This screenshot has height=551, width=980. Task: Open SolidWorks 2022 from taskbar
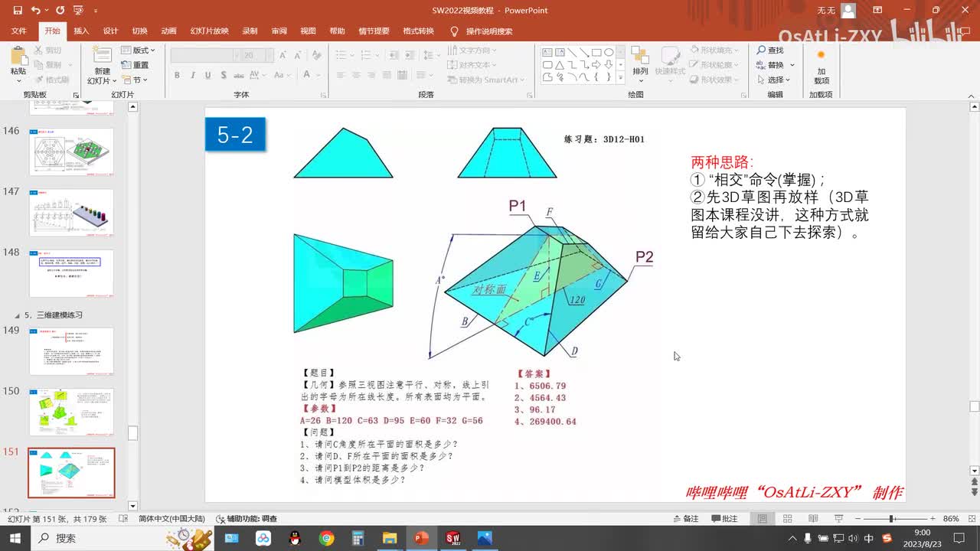(x=452, y=538)
